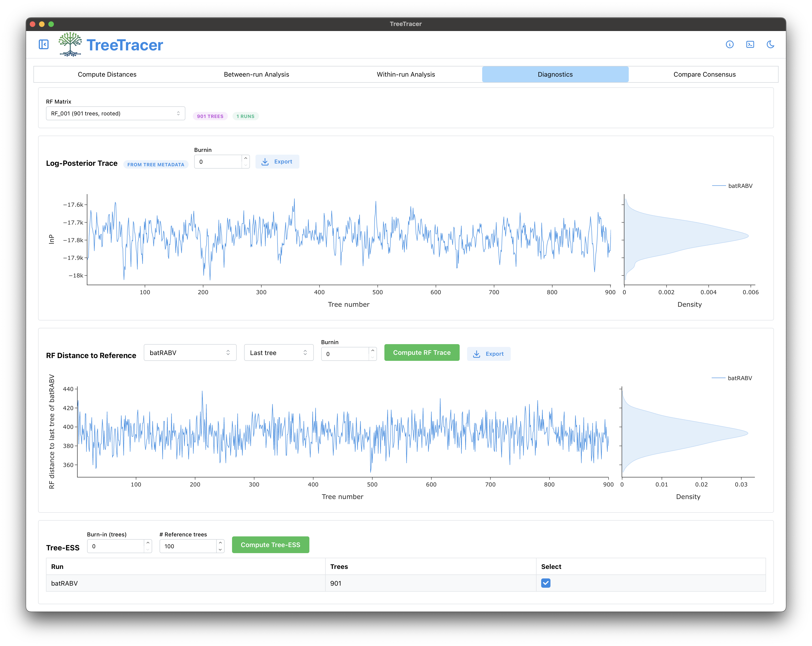Open the batRABV run selector dropdown
This screenshot has height=646, width=812.
coord(190,353)
